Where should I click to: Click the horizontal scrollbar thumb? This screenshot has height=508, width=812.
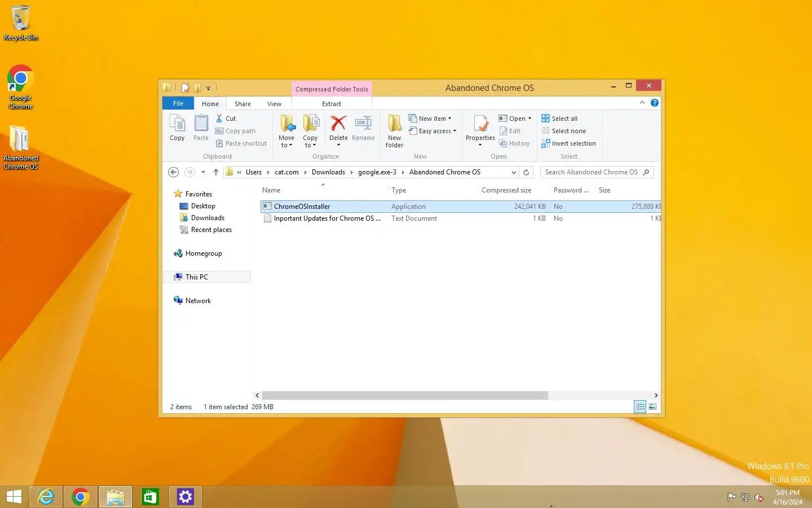coord(405,395)
